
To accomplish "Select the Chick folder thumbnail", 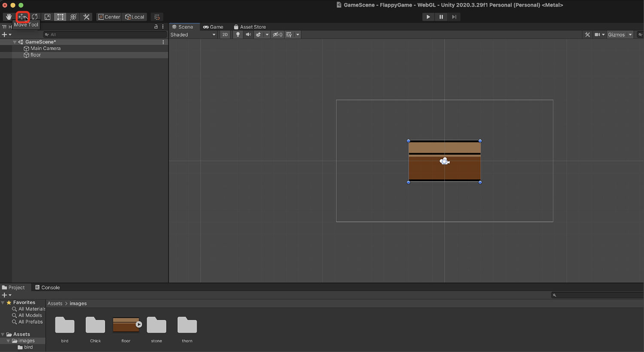I will (95, 326).
